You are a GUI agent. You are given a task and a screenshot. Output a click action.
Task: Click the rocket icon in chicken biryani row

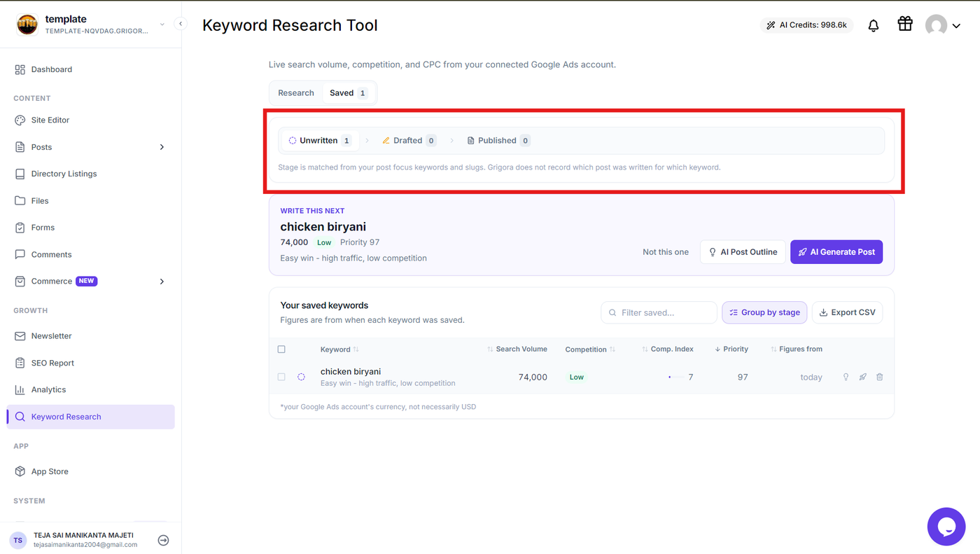click(x=863, y=377)
